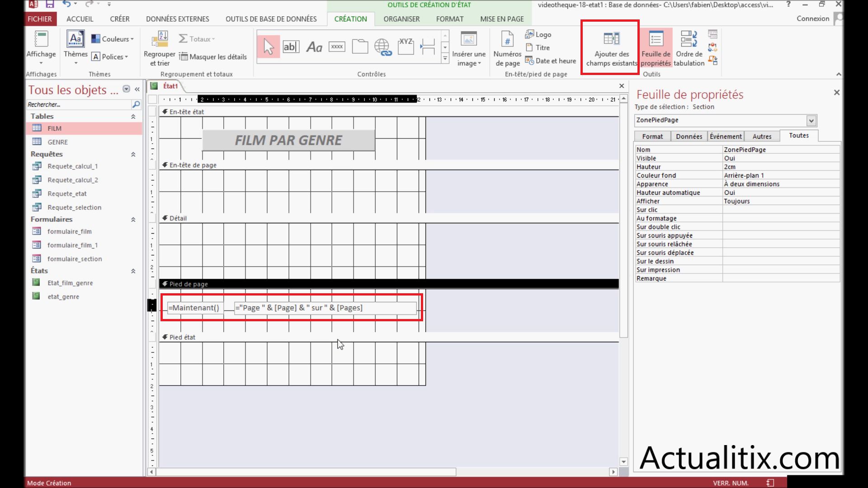Switch to the FICHIER tab

[40, 19]
